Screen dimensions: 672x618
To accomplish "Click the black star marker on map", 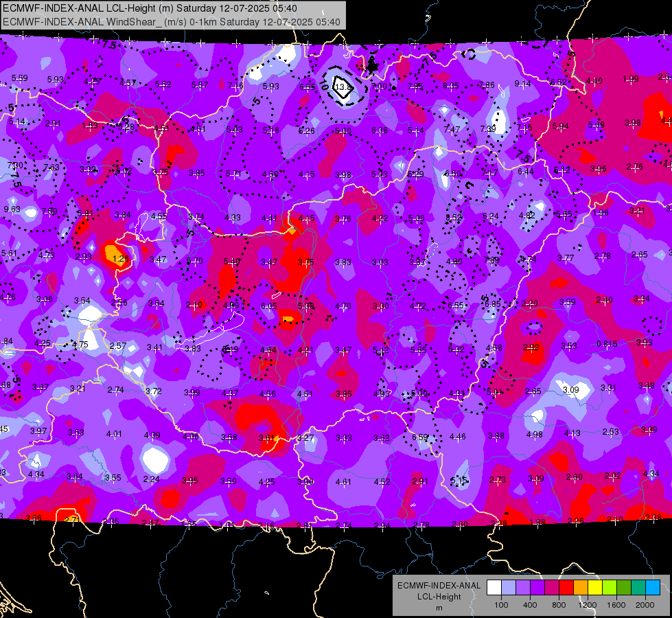I will [371, 66].
